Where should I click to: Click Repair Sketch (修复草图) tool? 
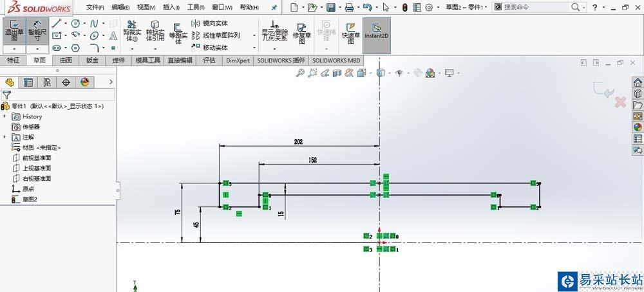[x=302, y=33]
